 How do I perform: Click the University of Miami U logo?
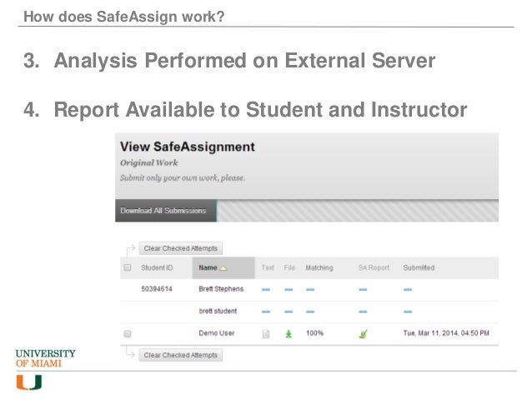pos(29,382)
